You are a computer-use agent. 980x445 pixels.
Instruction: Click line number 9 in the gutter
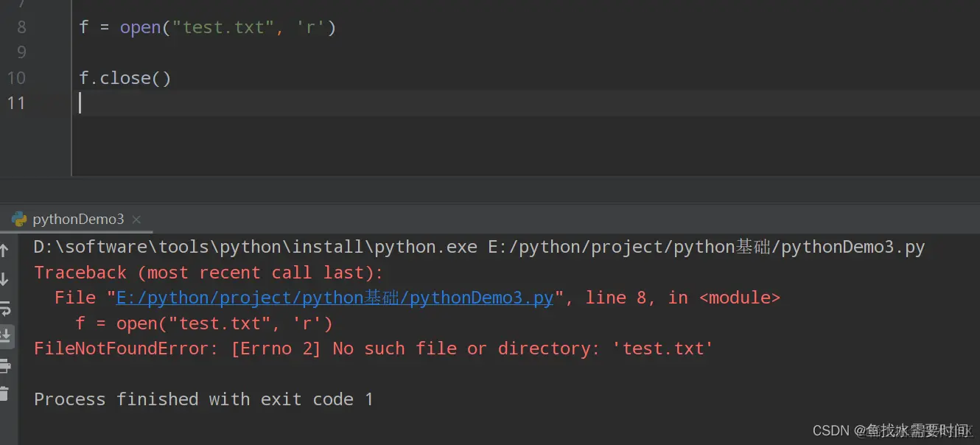coord(21,52)
